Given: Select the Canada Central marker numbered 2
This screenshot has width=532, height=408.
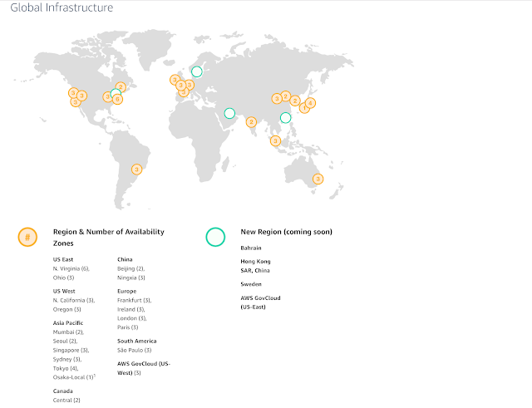Looking at the screenshot, I should pos(121,87).
